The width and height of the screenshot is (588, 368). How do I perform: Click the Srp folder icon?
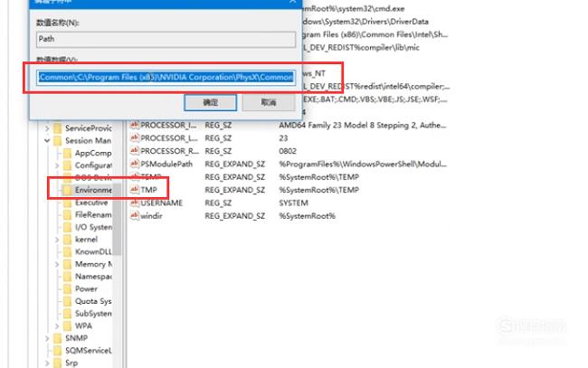pyautogui.click(x=58, y=363)
